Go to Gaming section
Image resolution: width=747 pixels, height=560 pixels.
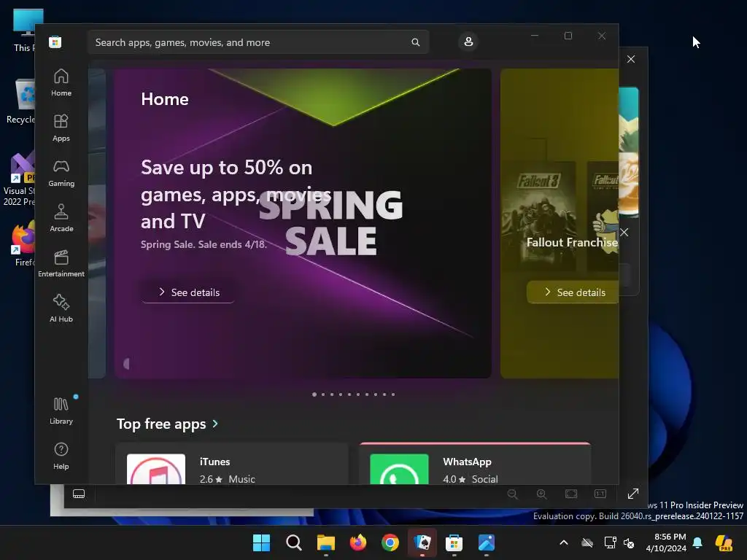click(61, 173)
